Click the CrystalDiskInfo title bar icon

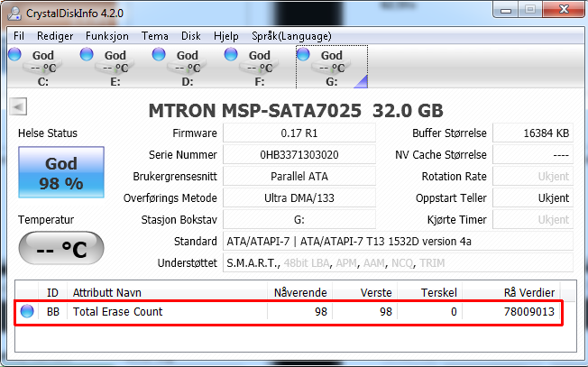coord(15,14)
